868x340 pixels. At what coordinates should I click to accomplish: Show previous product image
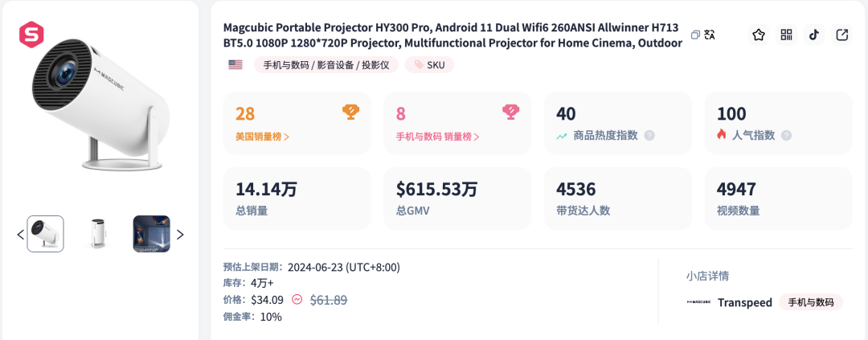pos(20,235)
